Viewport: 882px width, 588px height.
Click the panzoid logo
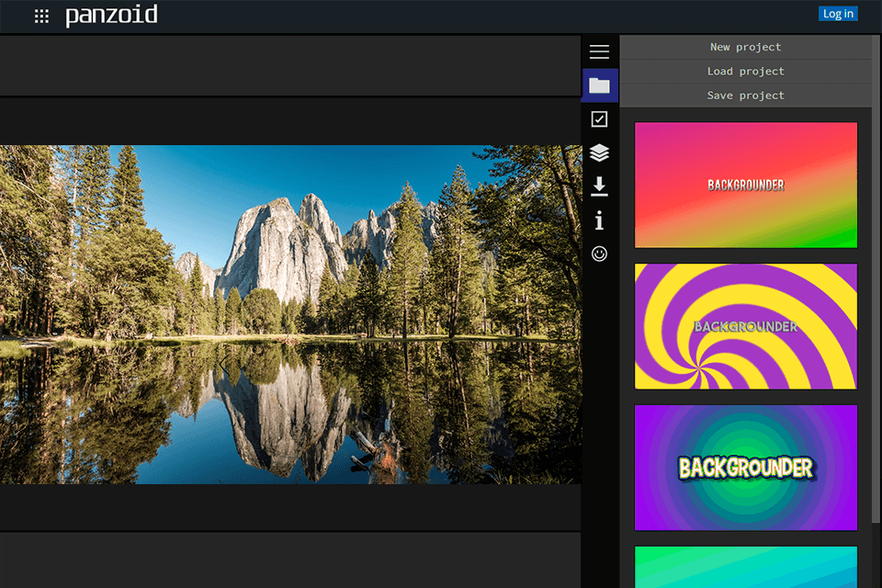tap(111, 16)
